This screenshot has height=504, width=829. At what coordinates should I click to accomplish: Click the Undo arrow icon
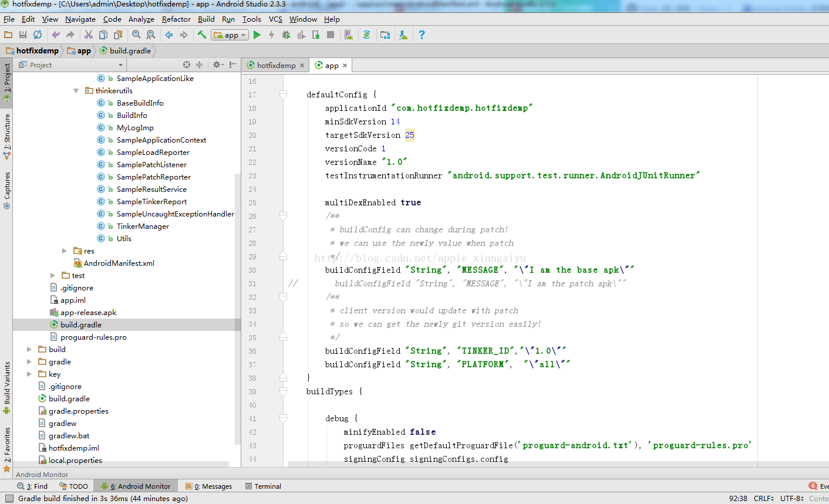(56, 35)
